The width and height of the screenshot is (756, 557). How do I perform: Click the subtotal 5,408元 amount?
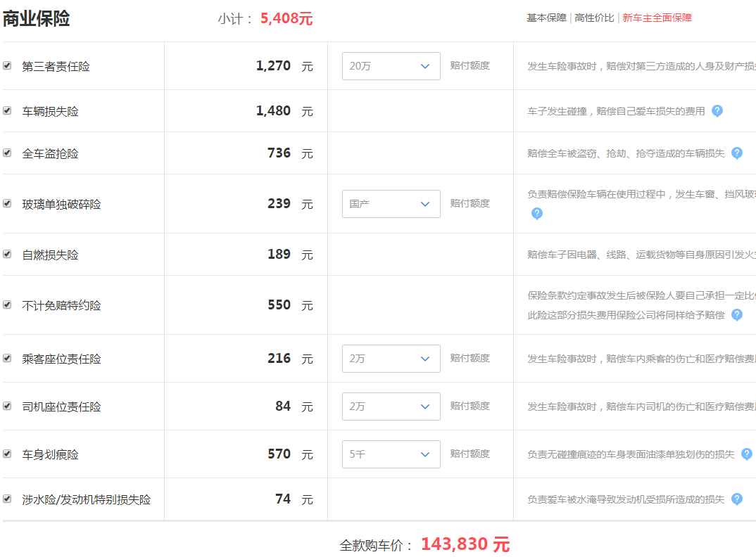(286, 19)
